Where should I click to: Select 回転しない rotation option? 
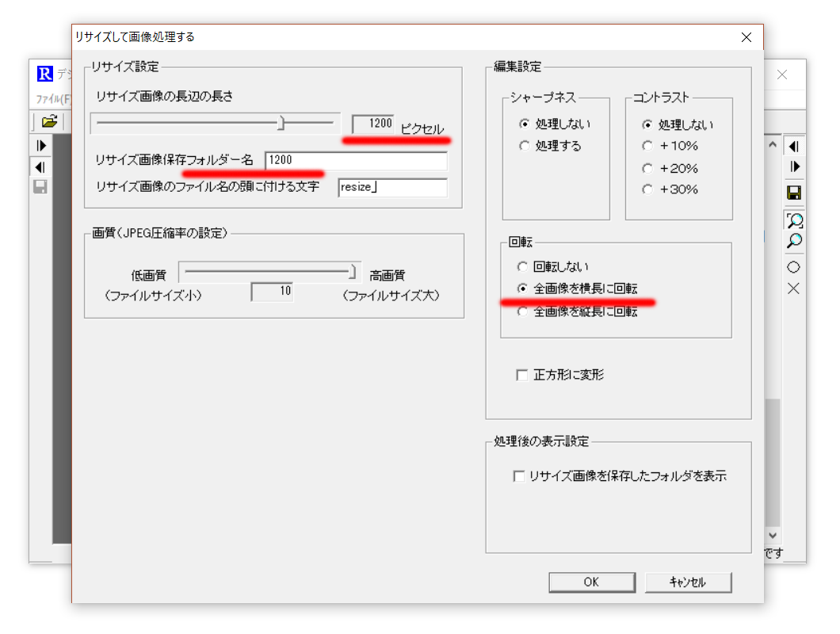(x=553, y=266)
